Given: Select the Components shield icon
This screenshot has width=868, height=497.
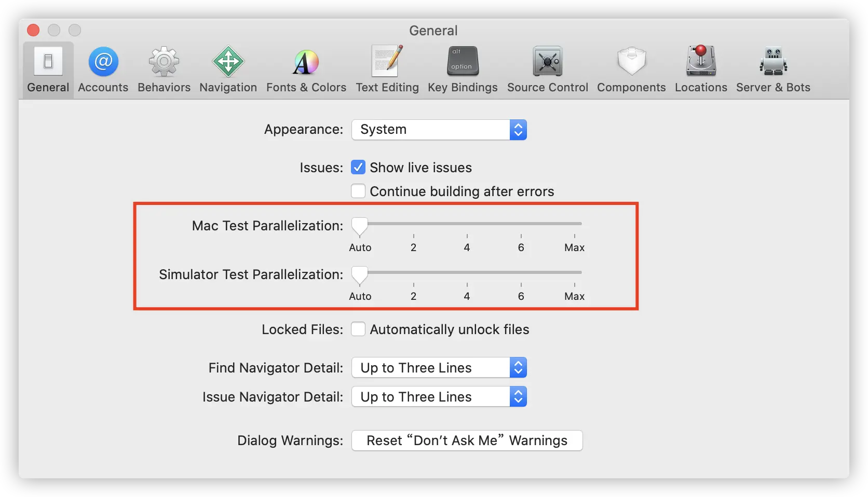Looking at the screenshot, I should pos(631,61).
